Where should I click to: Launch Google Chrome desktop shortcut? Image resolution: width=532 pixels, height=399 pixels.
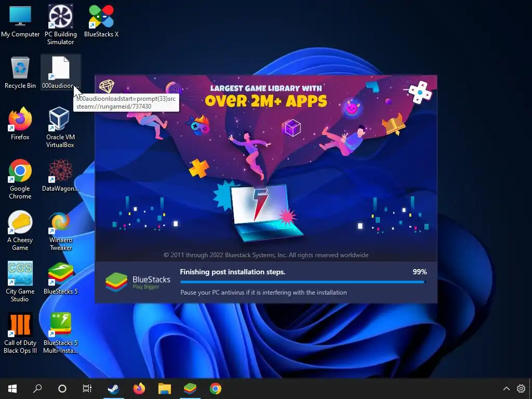point(20,179)
